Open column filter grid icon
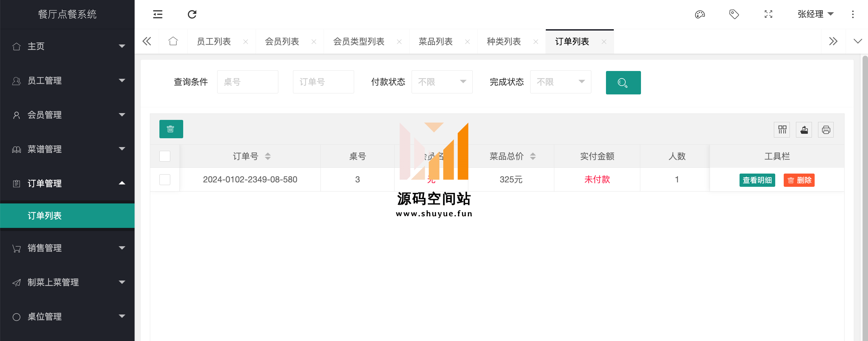Viewport: 868px width, 341px height. 782,130
